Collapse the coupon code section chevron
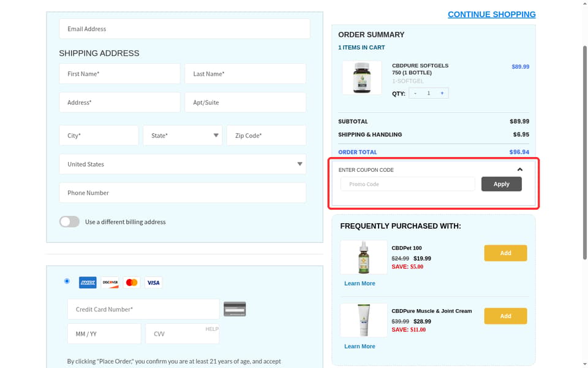The image size is (588, 368). pos(520,169)
